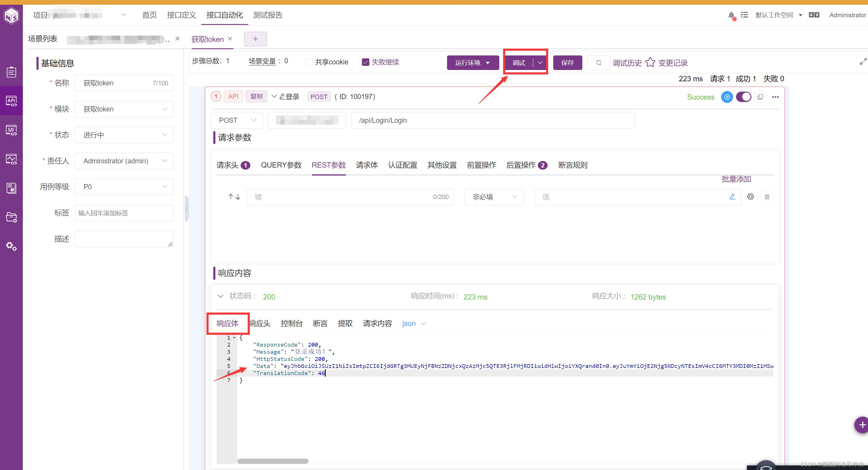Open 变更记录 link
The height and width of the screenshot is (470, 868).
click(673, 63)
